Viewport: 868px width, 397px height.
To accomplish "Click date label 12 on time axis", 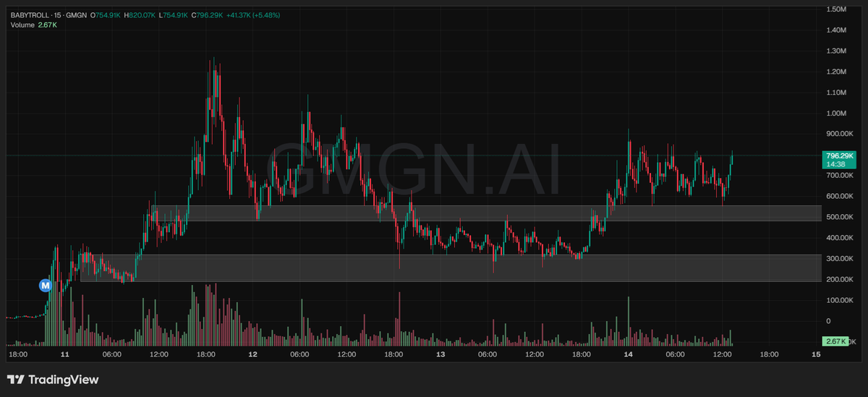I will [252, 355].
